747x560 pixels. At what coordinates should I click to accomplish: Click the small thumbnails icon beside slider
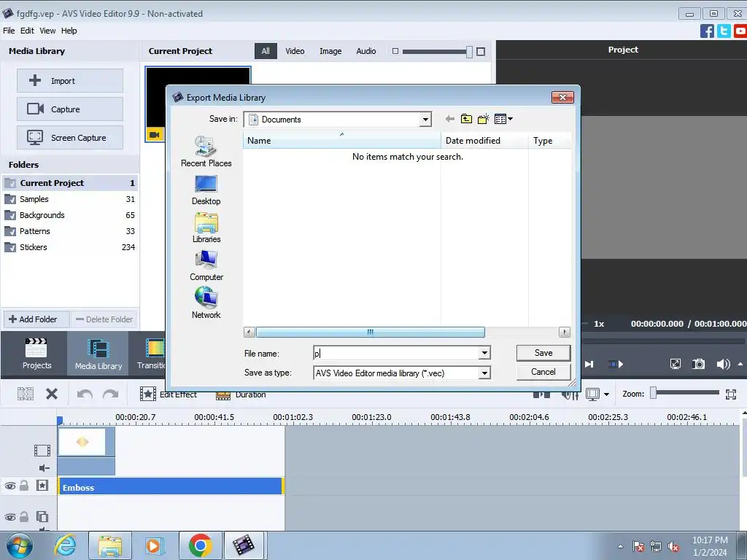point(395,51)
